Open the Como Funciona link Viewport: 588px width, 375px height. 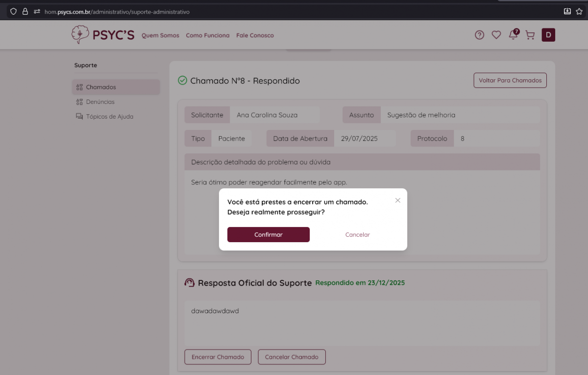(x=208, y=35)
